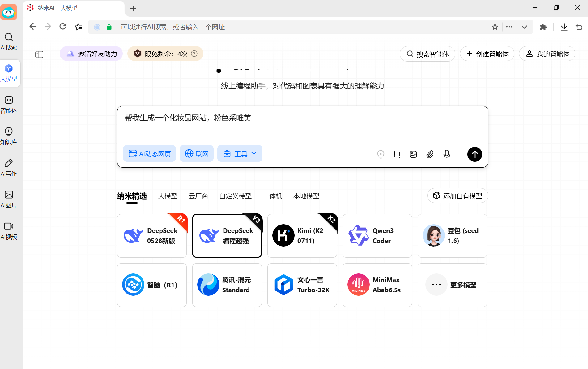Image resolution: width=588 pixels, height=369 pixels.
Task: Toggle the AI动态网页 option
Action: [149, 153]
